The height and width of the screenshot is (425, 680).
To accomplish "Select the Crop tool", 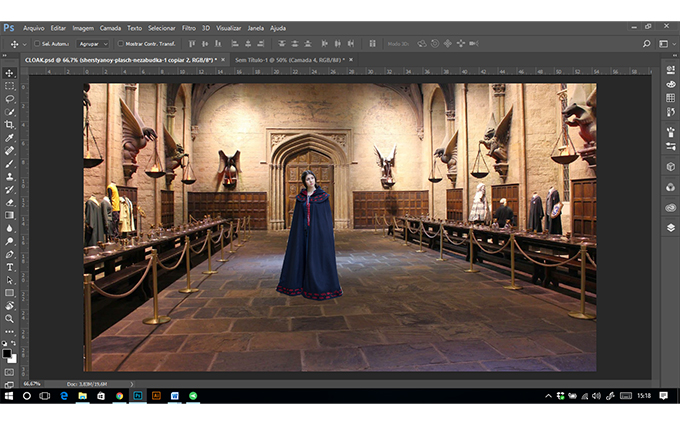I will point(9,125).
